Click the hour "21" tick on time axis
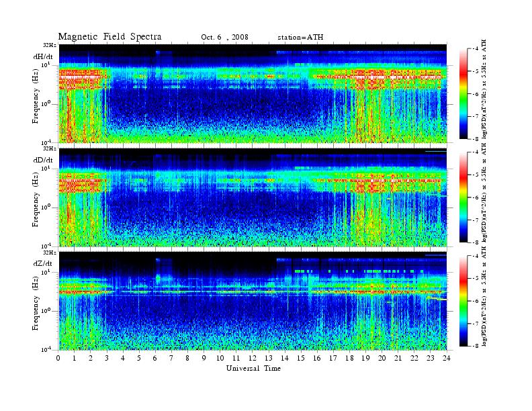 [x=398, y=358]
